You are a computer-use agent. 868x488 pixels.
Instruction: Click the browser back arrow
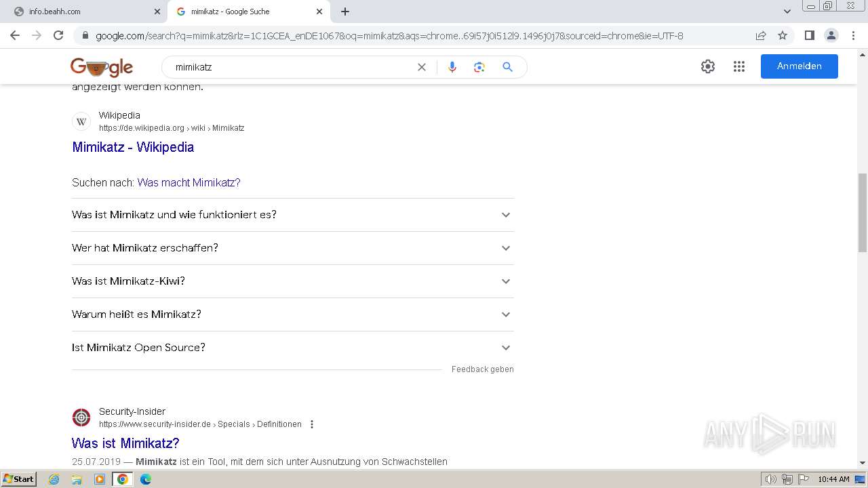pyautogui.click(x=15, y=35)
